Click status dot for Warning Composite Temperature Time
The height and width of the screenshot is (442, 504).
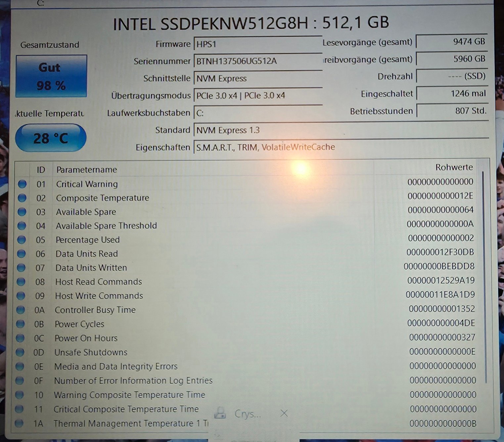[20, 395]
